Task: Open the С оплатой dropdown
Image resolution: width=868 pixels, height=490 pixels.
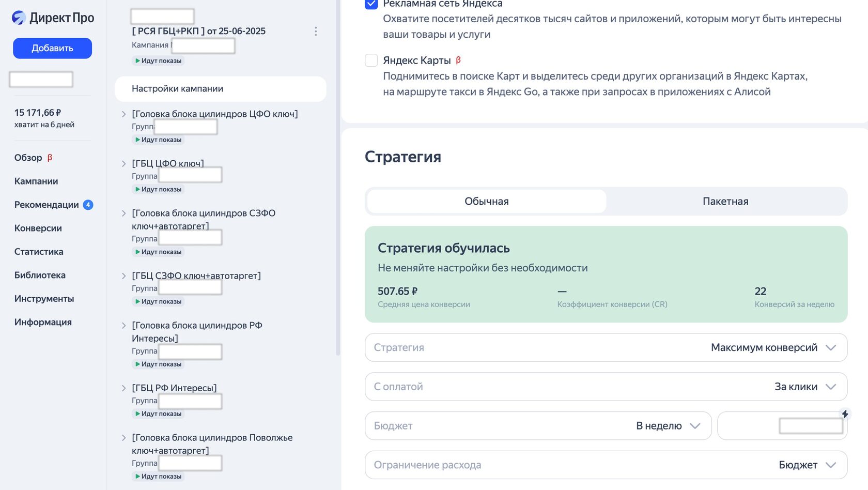Action: pyautogui.click(x=606, y=387)
